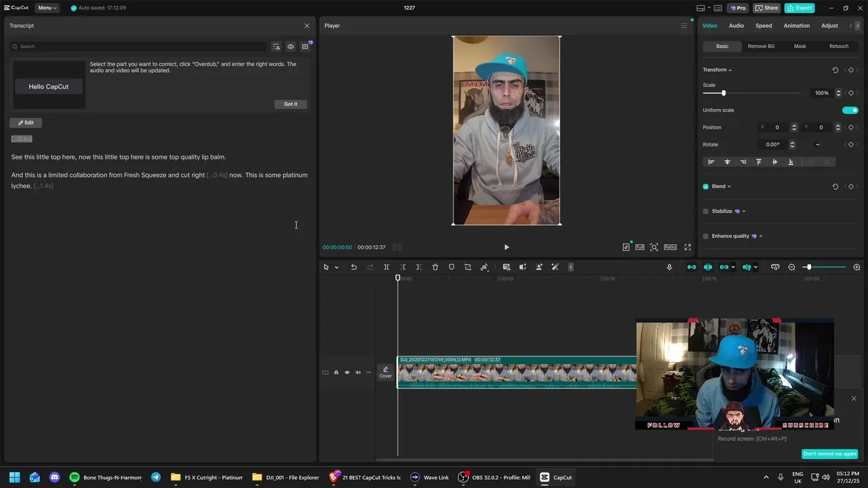Show more inspector tabs with arrow
Screen dimensions: 868x488
click(x=857, y=26)
